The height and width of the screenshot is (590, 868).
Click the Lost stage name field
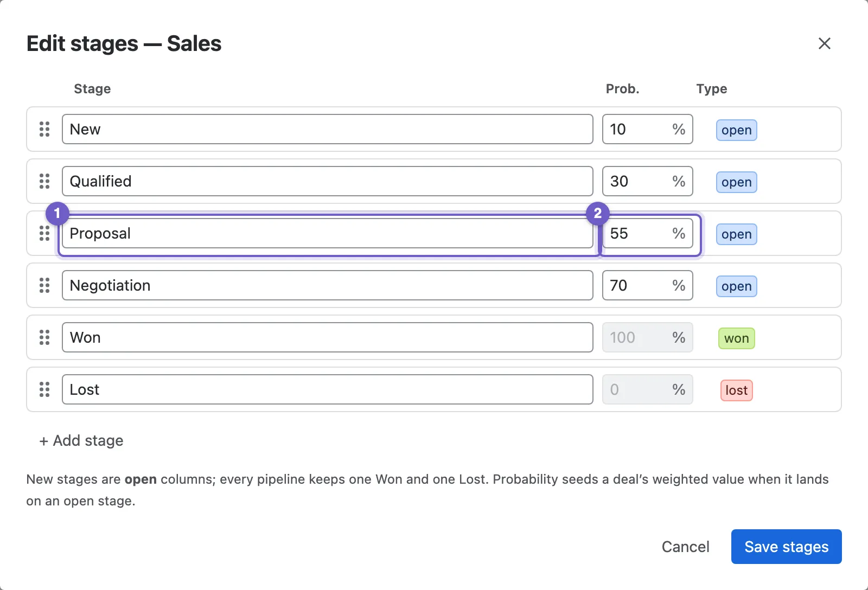(x=327, y=389)
